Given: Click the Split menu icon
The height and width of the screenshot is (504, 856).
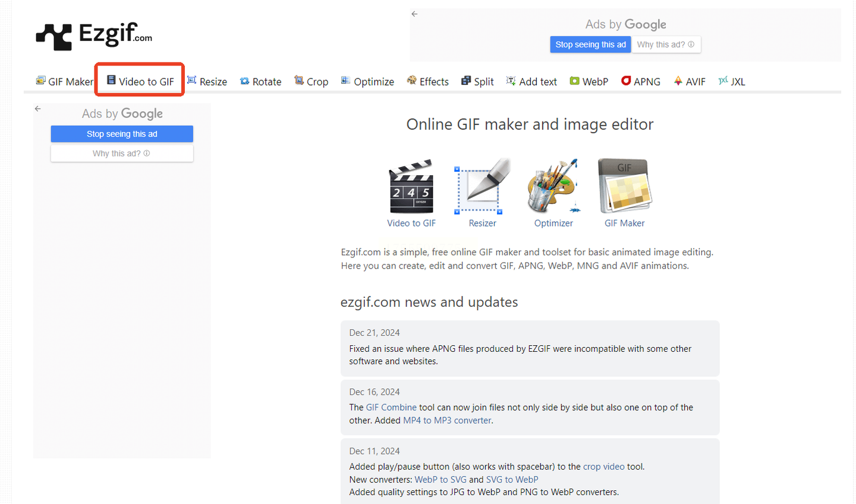Looking at the screenshot, I should 466,80.
